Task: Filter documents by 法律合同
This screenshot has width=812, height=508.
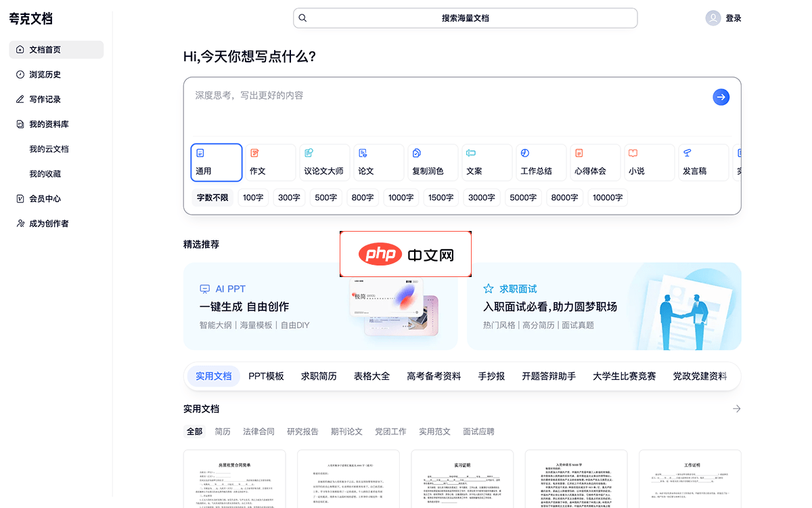Action: pos(258,431)
